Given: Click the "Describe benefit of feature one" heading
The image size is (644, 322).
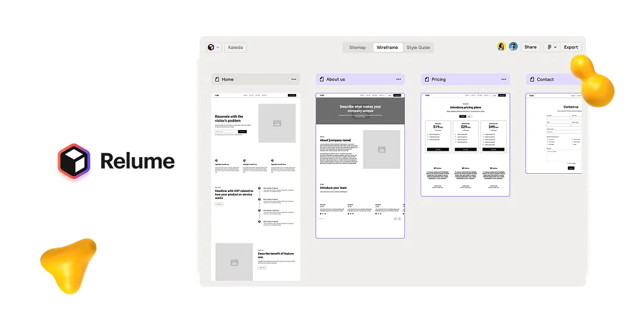Looking at the screenshot, I should coord(276,255).
